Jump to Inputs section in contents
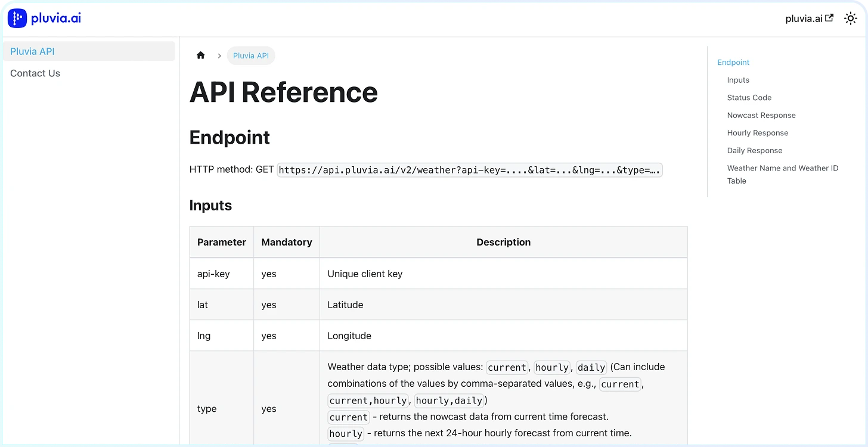The image size is (868, 447). [738, 80]
